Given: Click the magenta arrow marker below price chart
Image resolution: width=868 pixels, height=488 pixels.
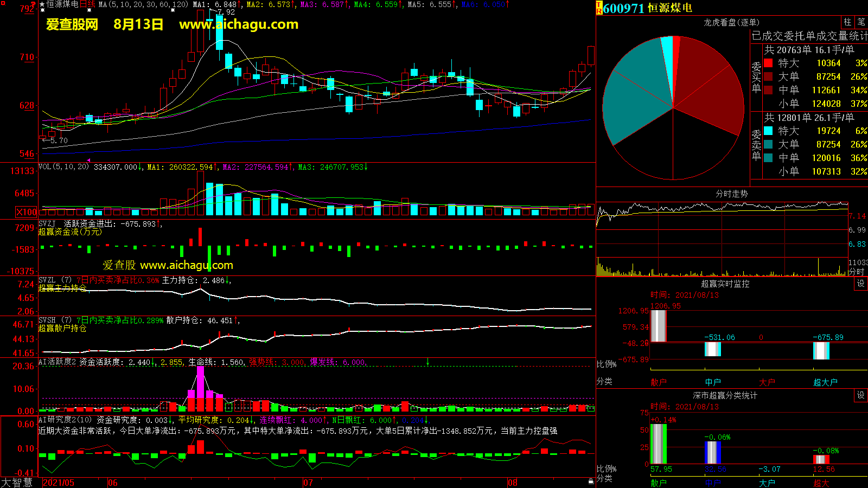Looking at the screenshot, I should pyautogui.click(x=88, y=160).
